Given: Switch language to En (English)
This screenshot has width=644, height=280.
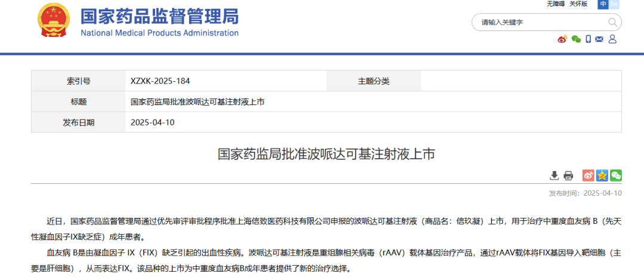Looking at the screenshot, I should (x=614, y=4).
